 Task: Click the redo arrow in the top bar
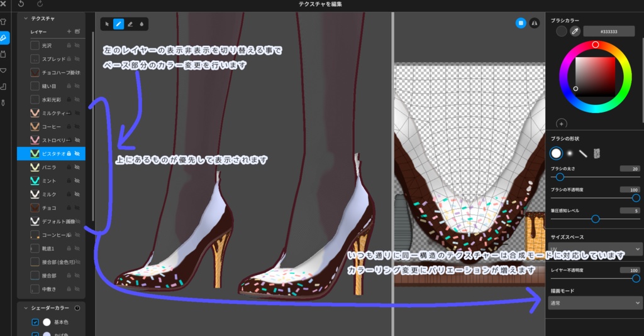pyautogui.click(x=40, y=4)
